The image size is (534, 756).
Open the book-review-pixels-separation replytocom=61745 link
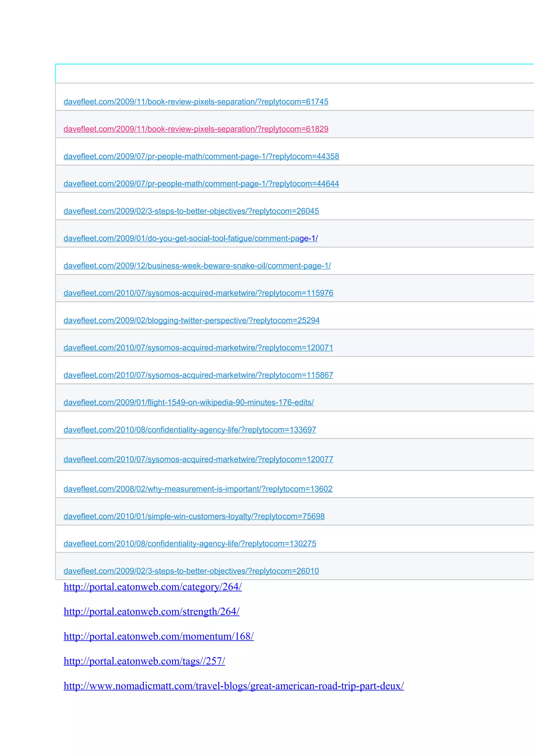pyautogui.click(x=196, y=102)
